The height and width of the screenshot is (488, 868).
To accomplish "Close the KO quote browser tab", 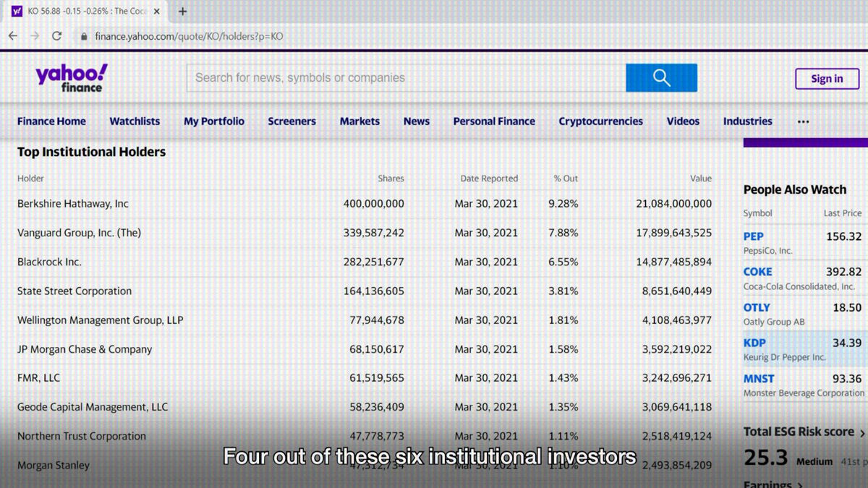I will [x=157, y=12].
